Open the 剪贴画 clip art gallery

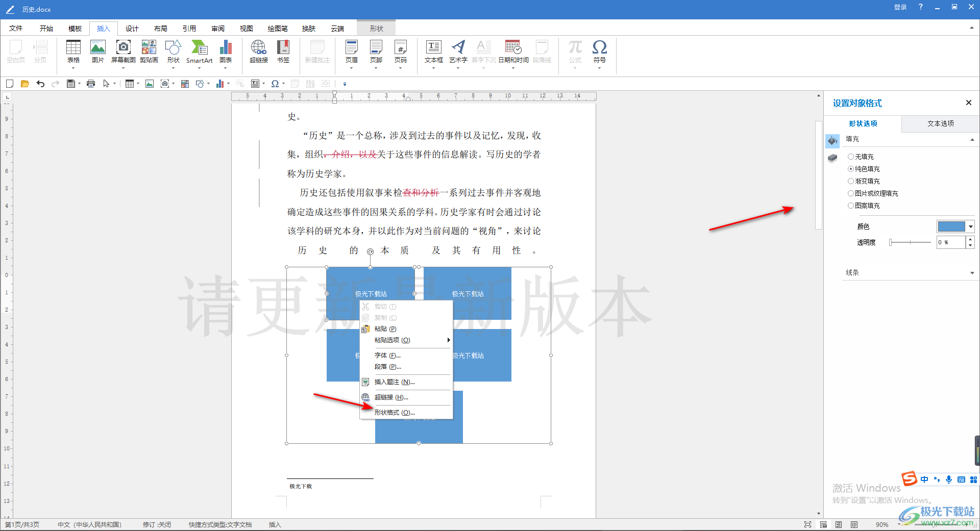click(149, 52)
